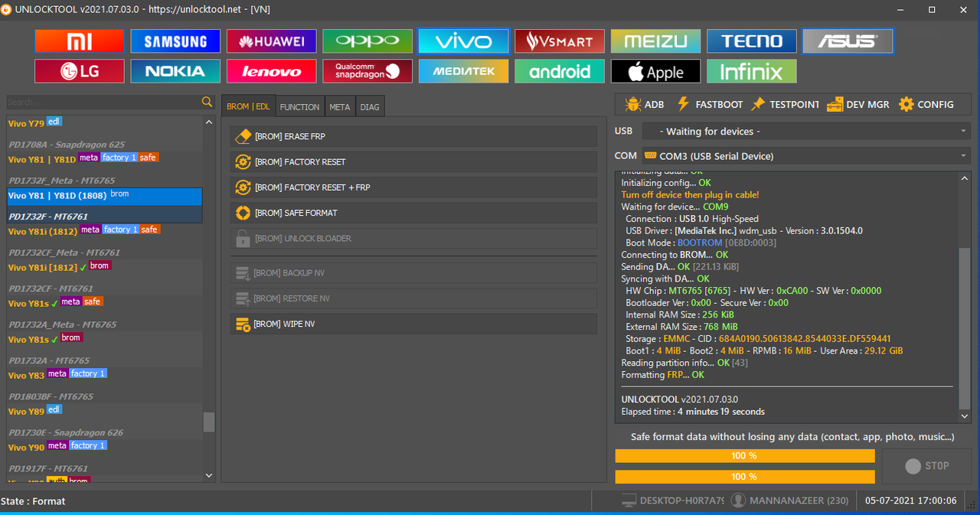The height and width of the screenshot is (515, 980).
Task: Open ADB tools
Action: click(x=644, y=104)
